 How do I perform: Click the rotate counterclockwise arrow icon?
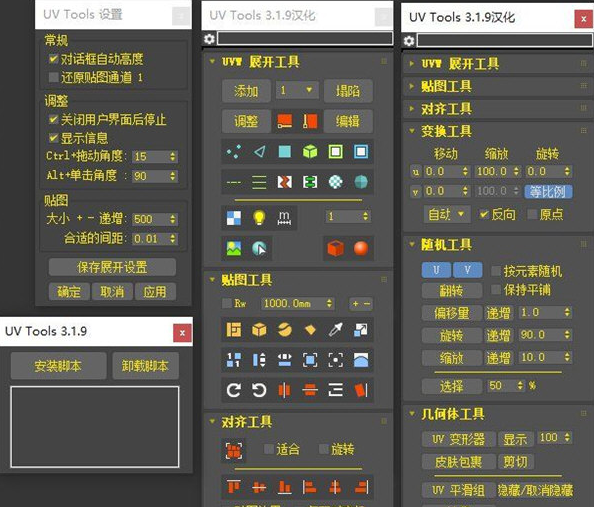259,390
